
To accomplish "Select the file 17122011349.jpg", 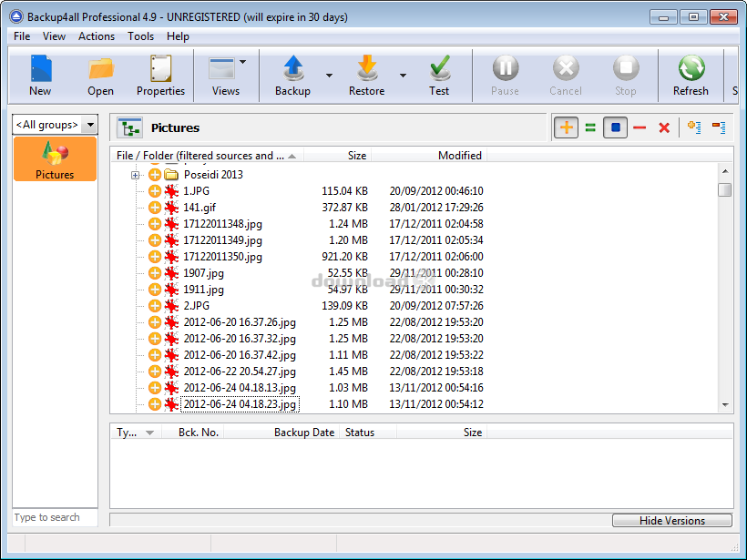I will point(222,240).
